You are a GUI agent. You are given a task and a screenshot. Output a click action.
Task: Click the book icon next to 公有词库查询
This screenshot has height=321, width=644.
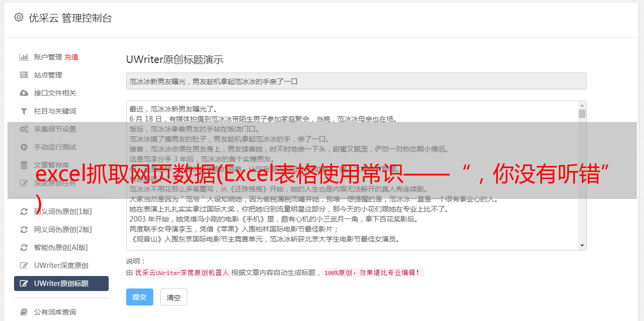pyautogui.click(x=24, y=312)
